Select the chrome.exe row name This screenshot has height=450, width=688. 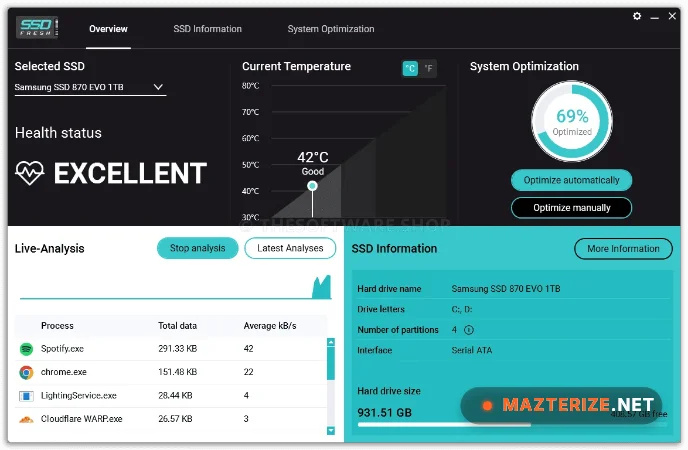64,372
